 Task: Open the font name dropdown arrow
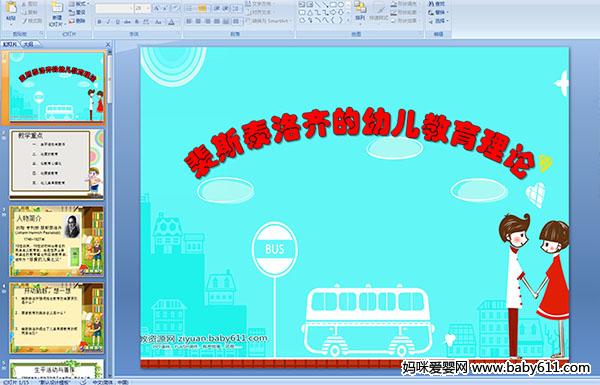click(x=131, y=8)
